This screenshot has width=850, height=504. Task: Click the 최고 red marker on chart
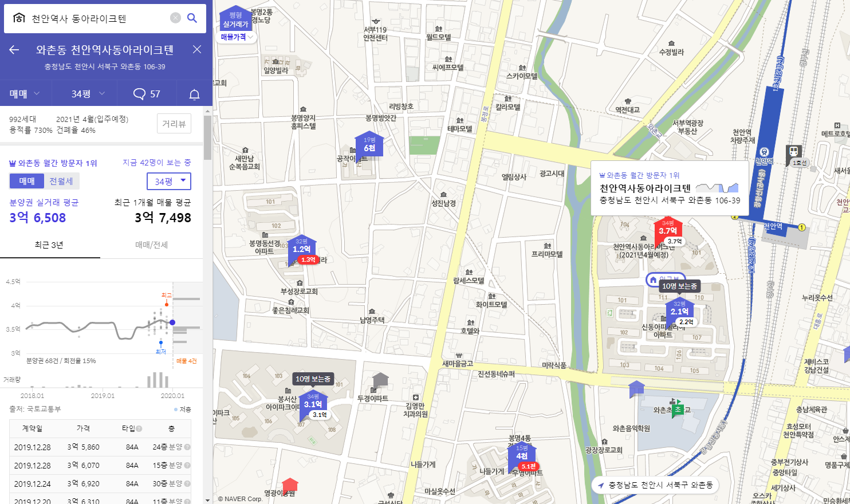pos(167,305)
